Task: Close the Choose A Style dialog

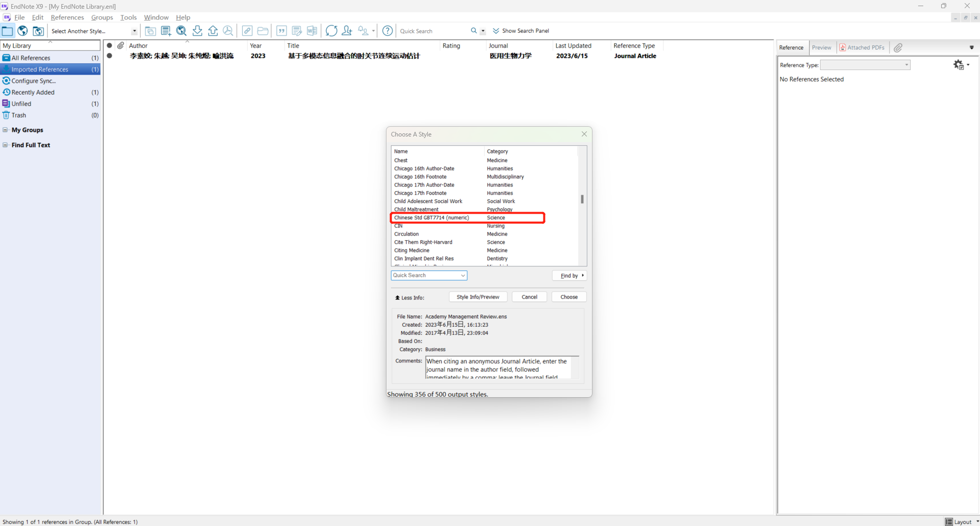Action: click(x=584, y=134)
